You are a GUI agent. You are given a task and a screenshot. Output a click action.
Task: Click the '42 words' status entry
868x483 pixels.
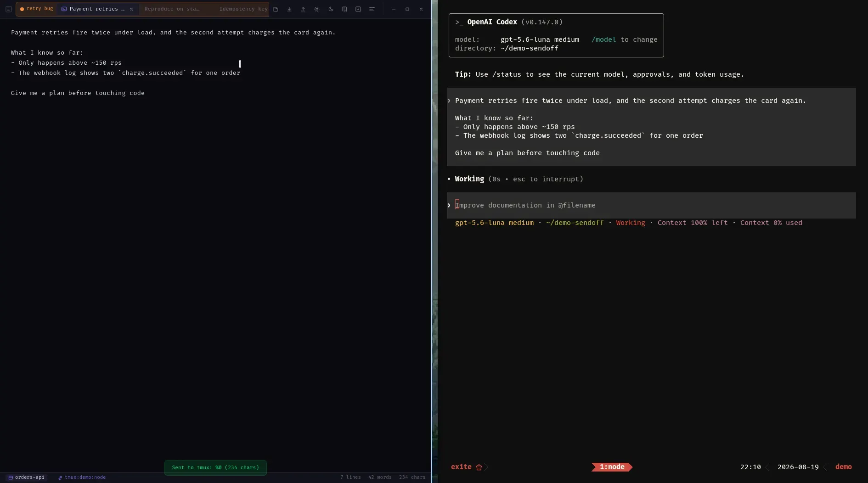[x=380, y=477]
